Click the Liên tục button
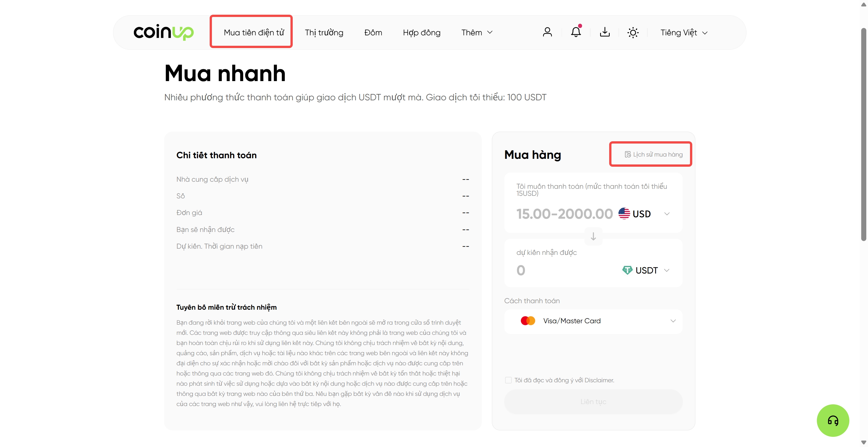This screenshot has height=447, width=868. pyautogui.click(x=593, y=402)
